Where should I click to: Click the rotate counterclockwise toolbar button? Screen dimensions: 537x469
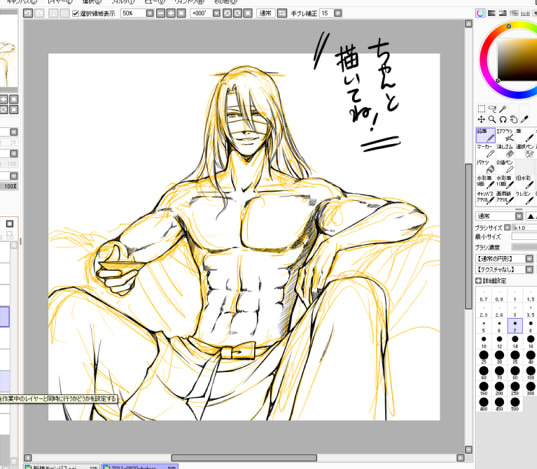pyautogui.click(x=227, y=13)
